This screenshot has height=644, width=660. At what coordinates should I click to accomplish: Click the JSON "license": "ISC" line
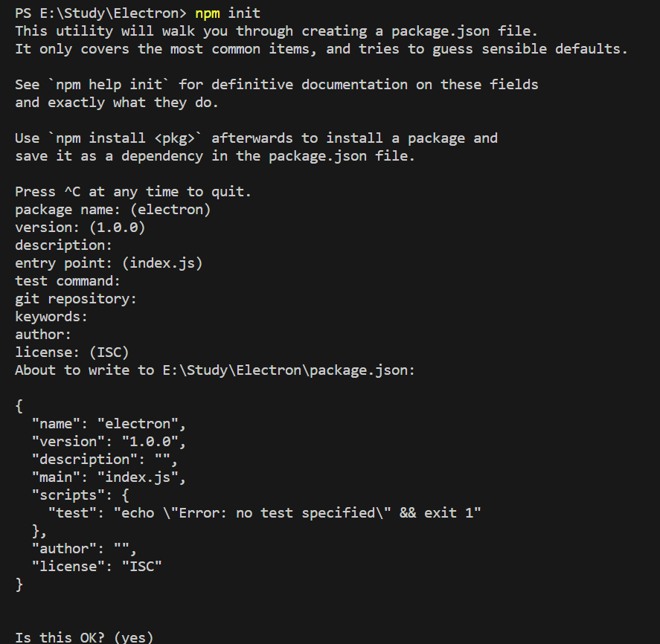coord(97,567)
